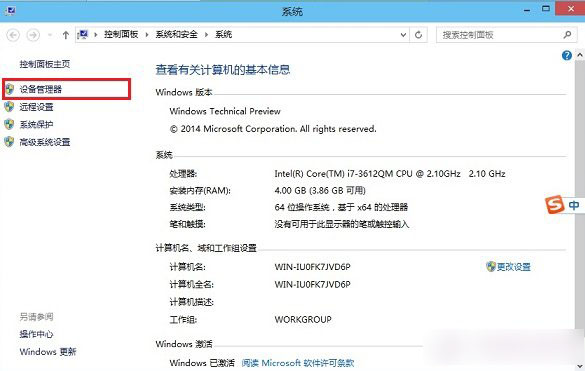This screenshot has width=585, height=371.
Task: Select 系统和安全 in the breadcrumb path
Action: (x=176, y=35)
